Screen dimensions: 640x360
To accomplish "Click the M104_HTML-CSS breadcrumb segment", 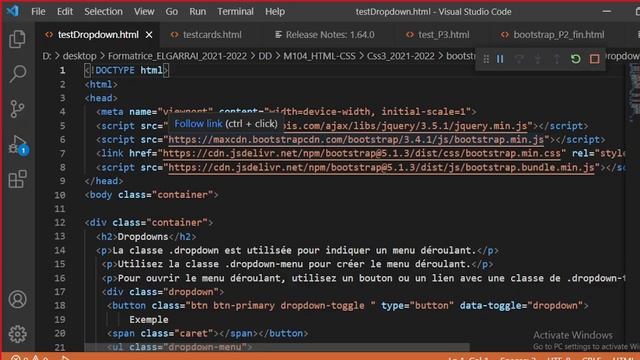I will 319,56.
